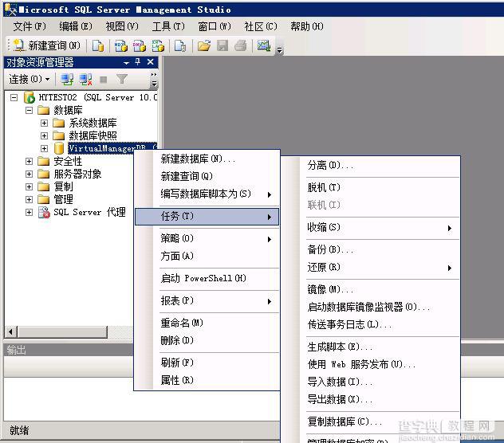Choose 备份(B)... in tasks submenu
The image size is (504, 443).
tap(371, 249)
